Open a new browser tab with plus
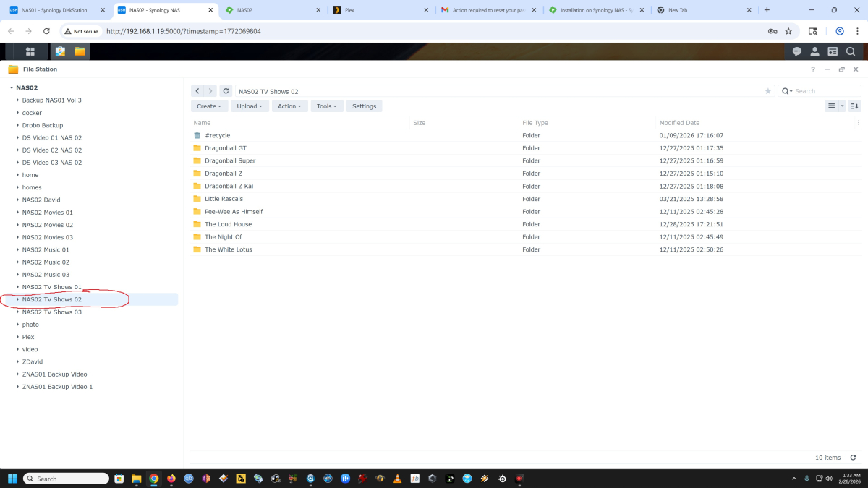Screen dimensions: 868x488 pyautogui.click(x=767, y=10)
